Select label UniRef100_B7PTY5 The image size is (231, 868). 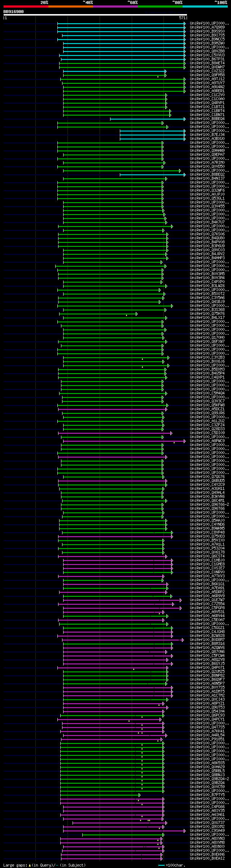coord(207,795)
